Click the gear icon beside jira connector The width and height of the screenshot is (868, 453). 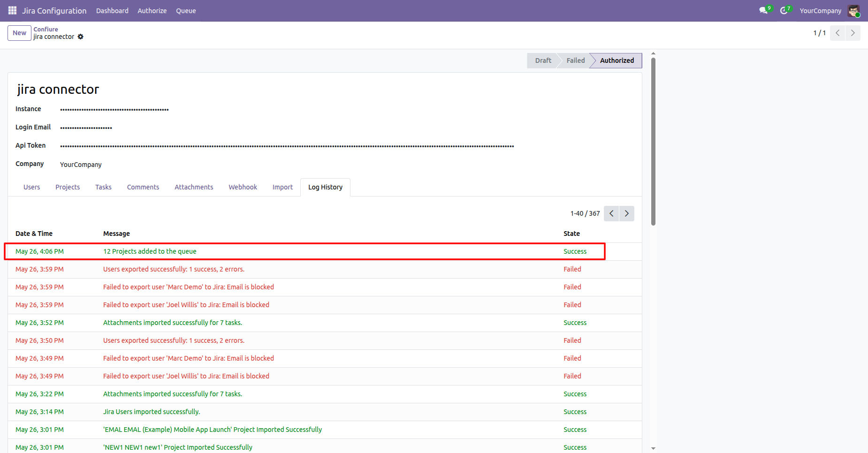tap(81, 37)
